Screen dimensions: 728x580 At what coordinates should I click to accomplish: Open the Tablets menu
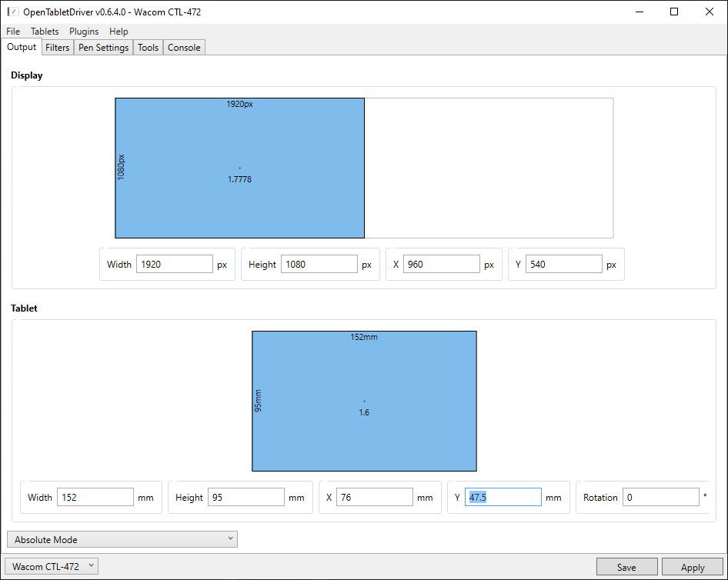coord(45,32)
